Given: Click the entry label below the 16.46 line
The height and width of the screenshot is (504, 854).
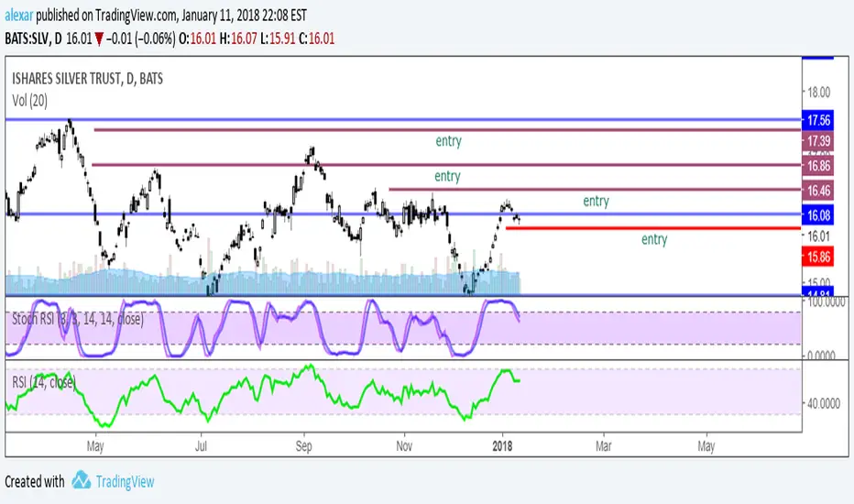Looking at the screenshot, I should tap(596, 201).
